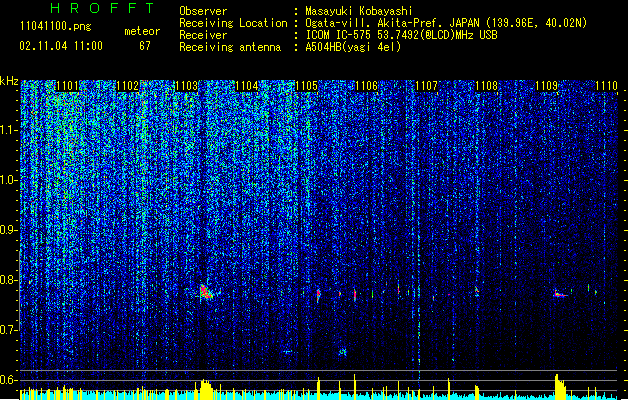Click time marker 1108
629x400 pixels.
tap(486, 86)
